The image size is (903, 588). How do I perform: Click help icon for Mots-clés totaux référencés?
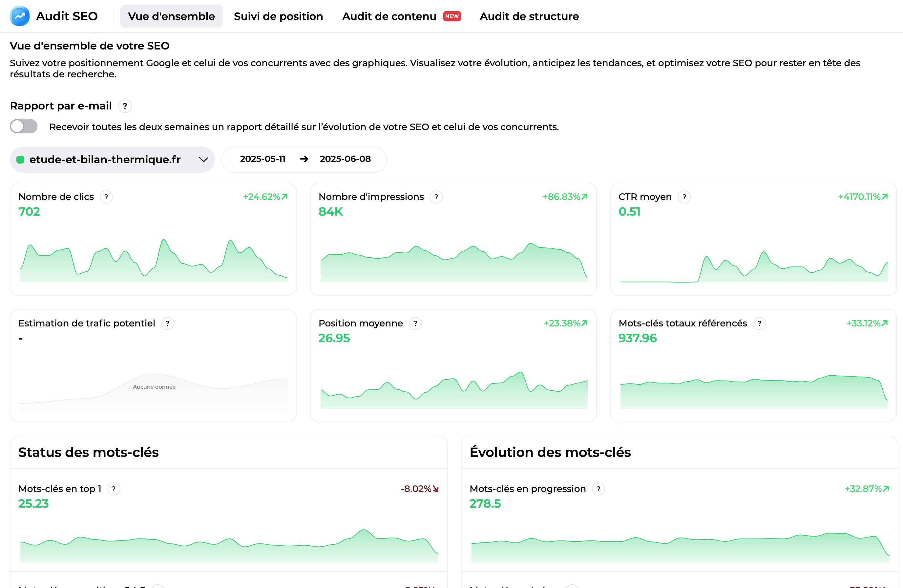click(759, 324)
